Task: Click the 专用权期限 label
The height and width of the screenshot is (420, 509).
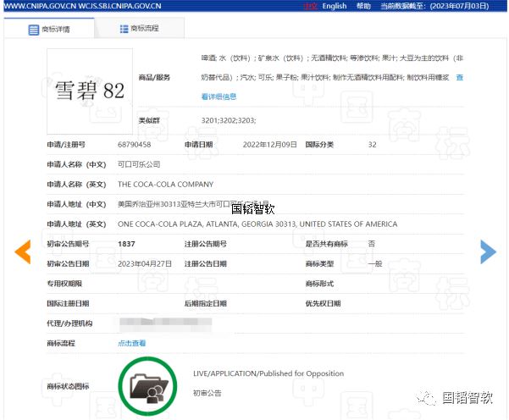Action: click(64, 284)
